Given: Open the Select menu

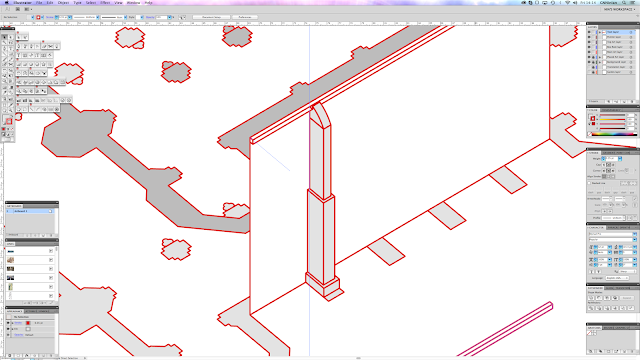Looking at the screenshot, I should click(91, 2).
